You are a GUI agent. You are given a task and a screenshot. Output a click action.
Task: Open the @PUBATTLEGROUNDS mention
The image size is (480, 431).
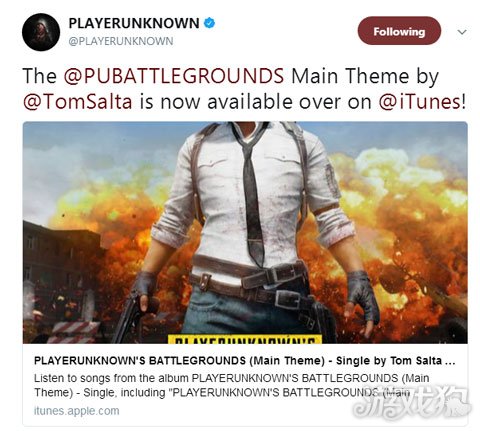[174, 76]
